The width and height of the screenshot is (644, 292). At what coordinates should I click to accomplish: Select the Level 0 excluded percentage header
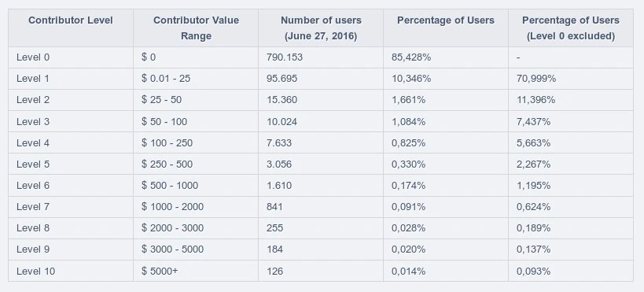click(571, 28)
